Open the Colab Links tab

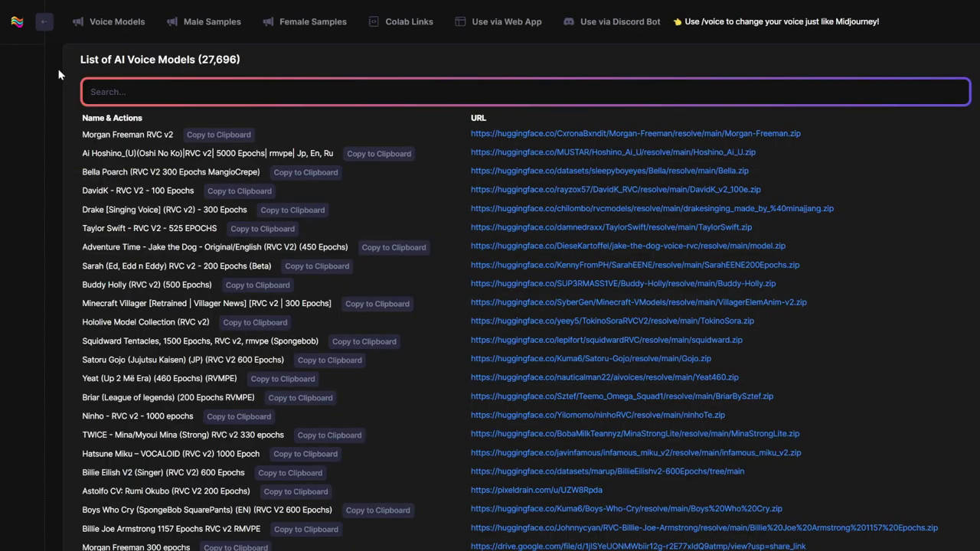tap(409, 21)
